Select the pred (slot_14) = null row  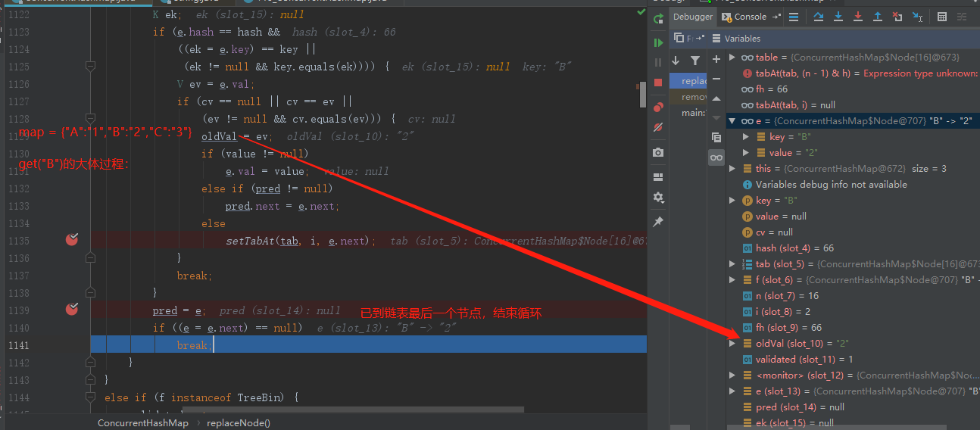pyautogui.click(x=854, y=407)
